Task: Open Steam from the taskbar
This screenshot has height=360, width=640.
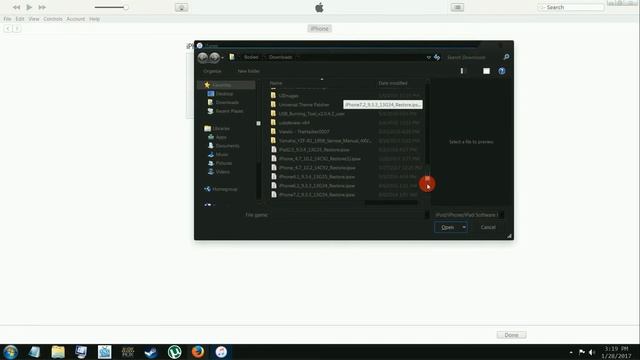Action: click(x=151, y=352)
